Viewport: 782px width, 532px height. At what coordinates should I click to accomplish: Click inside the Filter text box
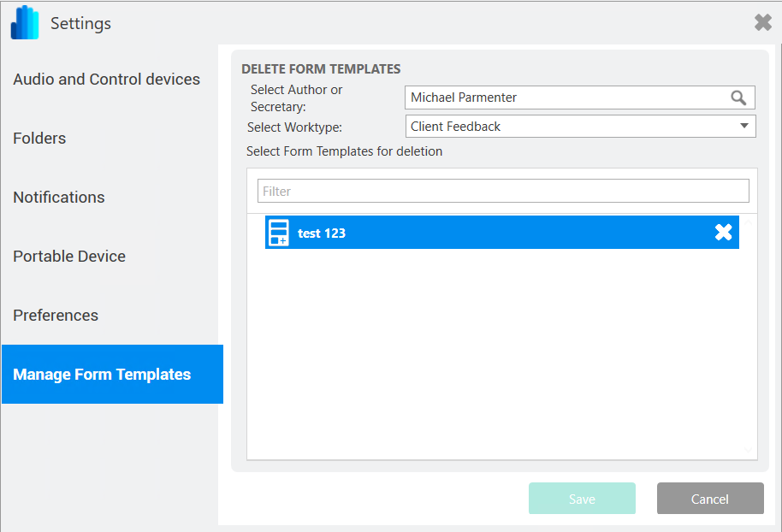[x=503, y=191]
